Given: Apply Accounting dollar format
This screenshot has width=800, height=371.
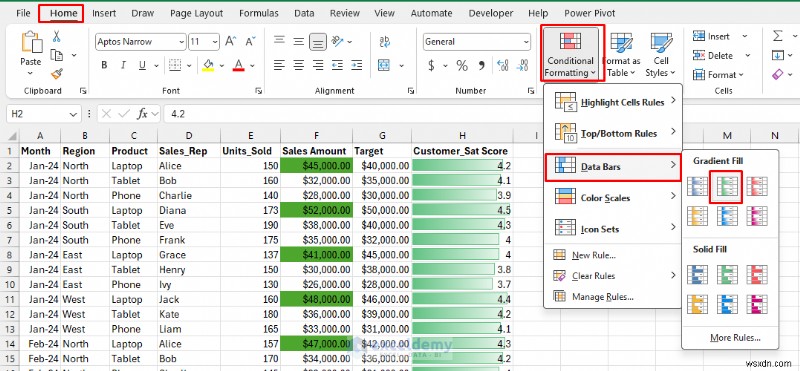Looking at the screenshot, I should (432, 65).
